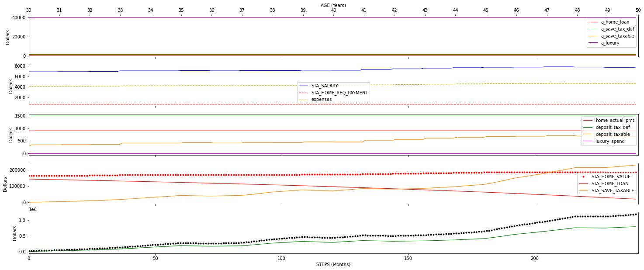Viewport: 644px width, 270px height.
Task: Click the '1e6' scale offset label
Action: 33,210
